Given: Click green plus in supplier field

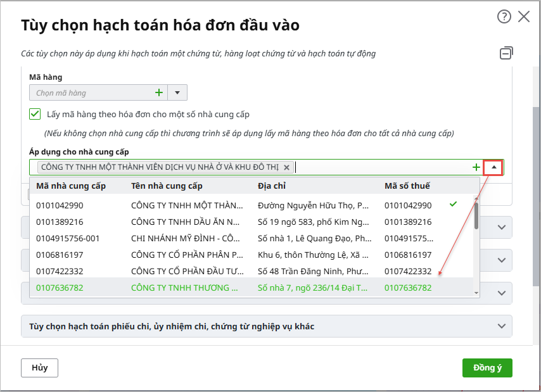Looking at the screenshot, I should pyautogui.click(x=476, y=167).
